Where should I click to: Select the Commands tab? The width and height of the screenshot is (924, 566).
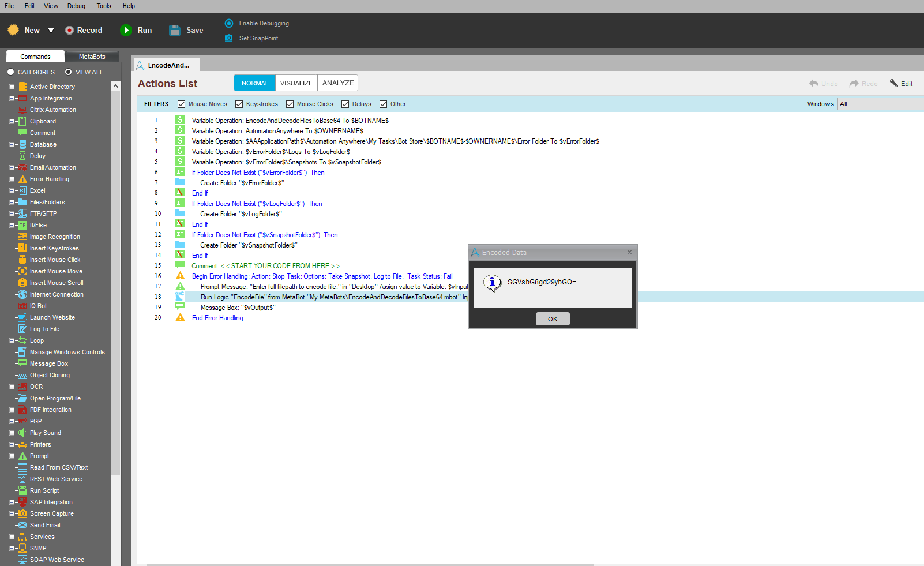(x=35, y=57)
